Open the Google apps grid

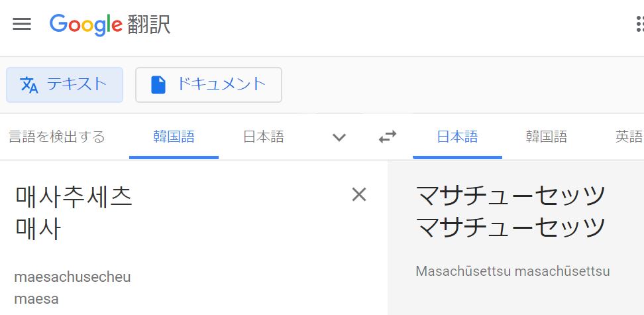pos(639,25)
